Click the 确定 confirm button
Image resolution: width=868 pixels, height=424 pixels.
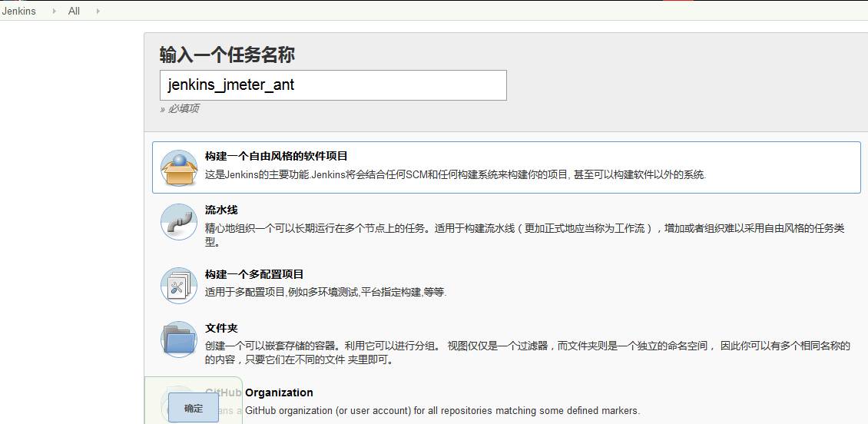[x=194, y=408]
